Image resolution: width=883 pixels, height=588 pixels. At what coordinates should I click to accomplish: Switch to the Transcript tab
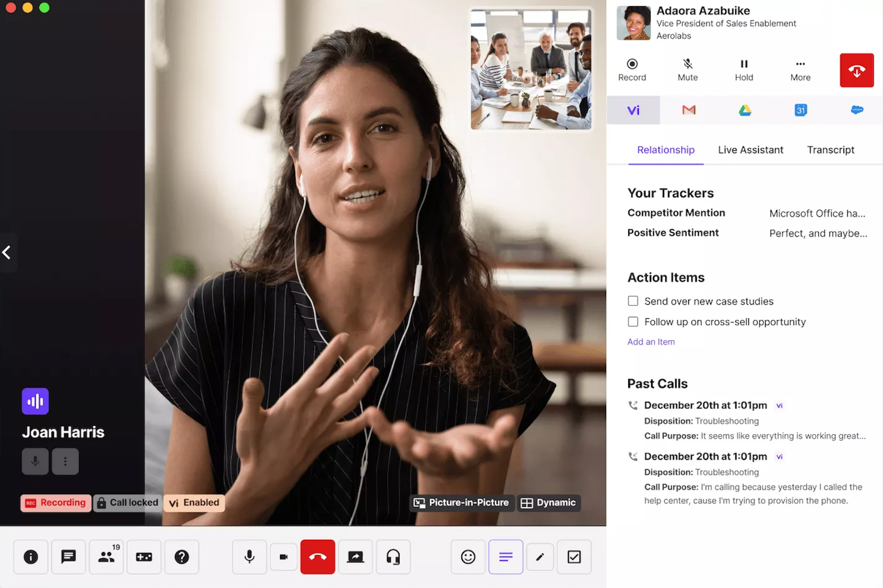coord(830,150)
